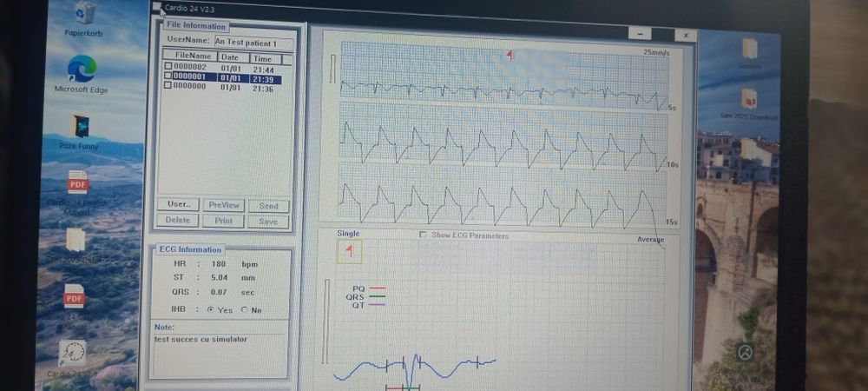Click the Average label
The image size is (868, 391).
tap(650, 239)
